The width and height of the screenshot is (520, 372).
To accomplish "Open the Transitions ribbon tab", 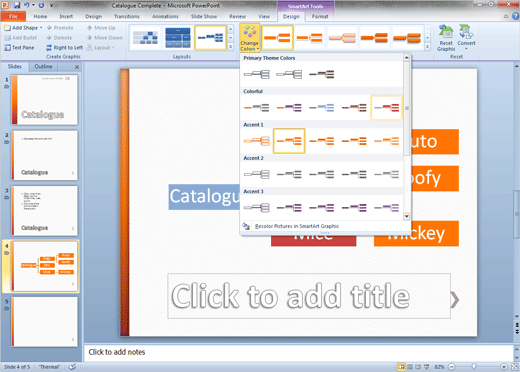I will pos(127,16).
